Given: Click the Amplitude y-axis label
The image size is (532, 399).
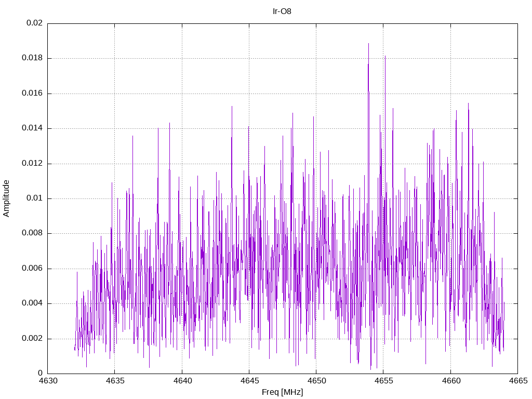Looking at the screenshot, I should pos(6,198).
